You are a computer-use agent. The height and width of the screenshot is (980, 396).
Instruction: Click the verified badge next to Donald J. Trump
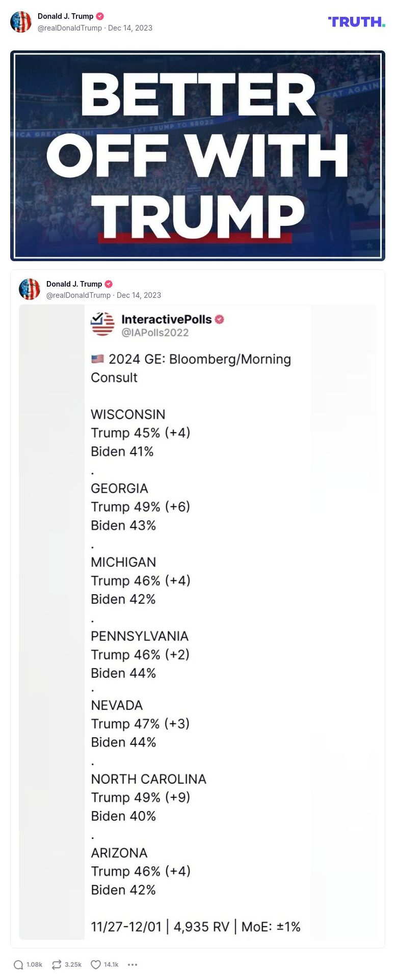click(x=100, y=16)
